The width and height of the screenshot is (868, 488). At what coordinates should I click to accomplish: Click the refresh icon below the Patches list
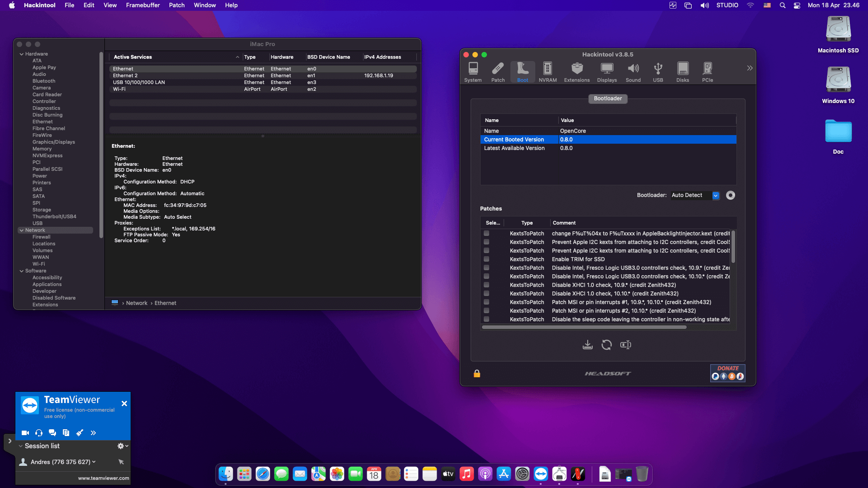606,345
